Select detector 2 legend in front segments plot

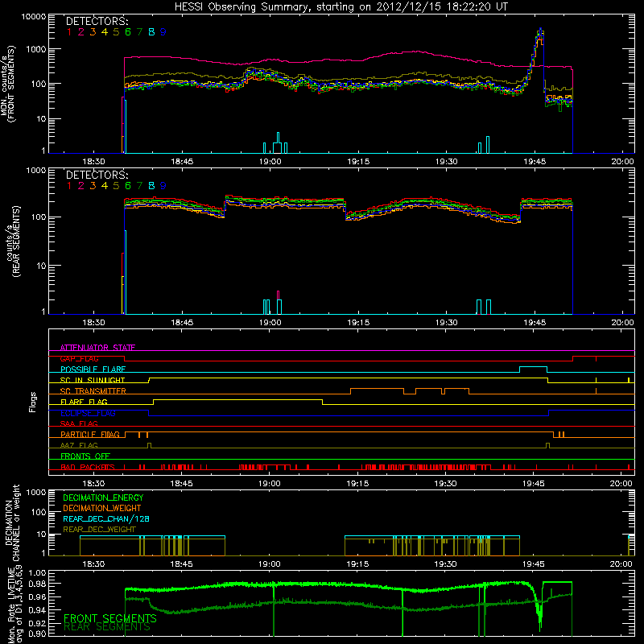click(81, 31)
